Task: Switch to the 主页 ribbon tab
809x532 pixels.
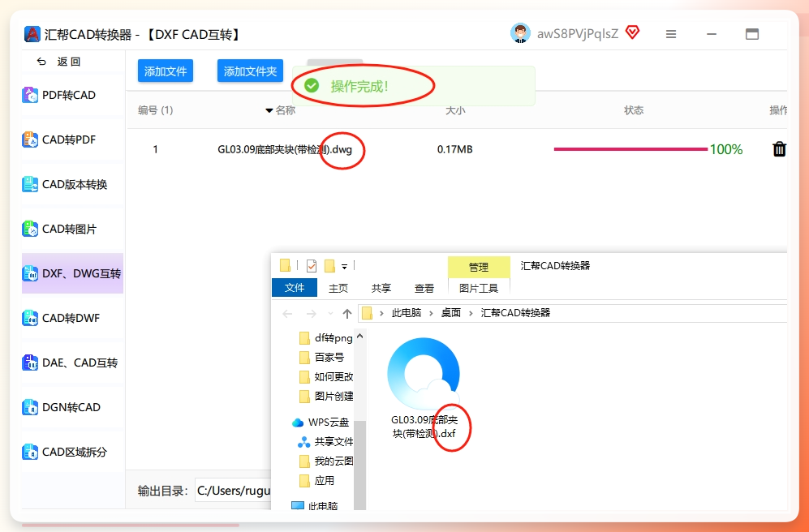Action: (x=338, y=288)
